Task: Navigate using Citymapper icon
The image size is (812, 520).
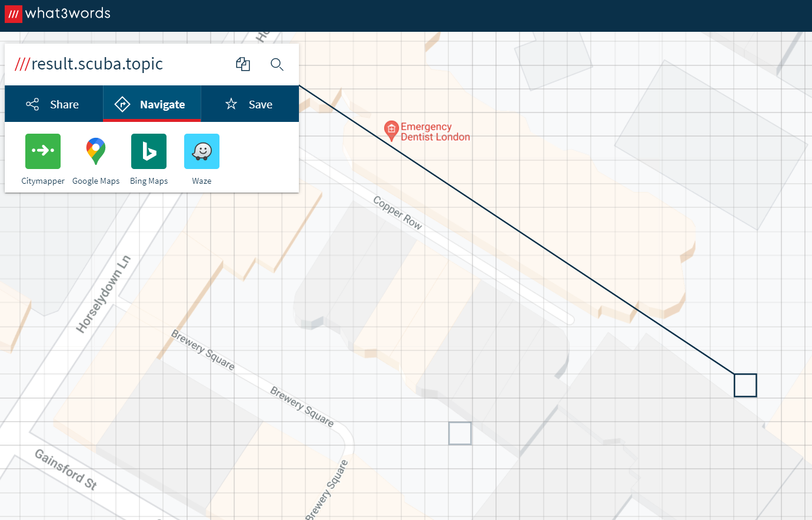Action: point(43,151)
